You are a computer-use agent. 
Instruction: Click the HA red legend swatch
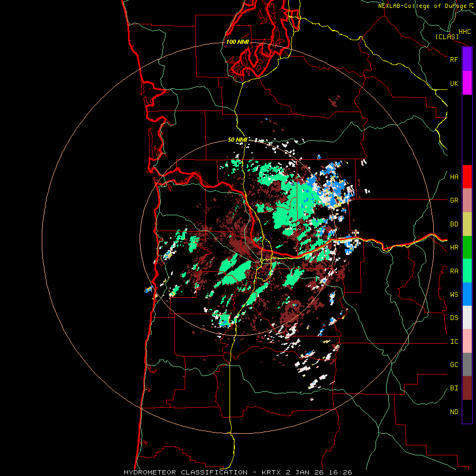tap(467, 177)
